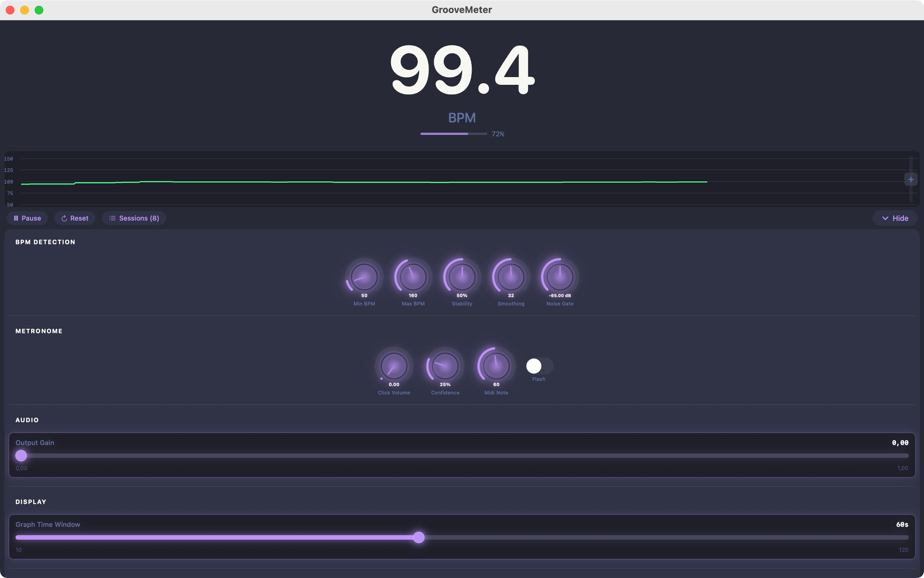This screenshot has width=924, height=578.
Task: Click the METRONOME section header
Action: (x=39, y=331)
